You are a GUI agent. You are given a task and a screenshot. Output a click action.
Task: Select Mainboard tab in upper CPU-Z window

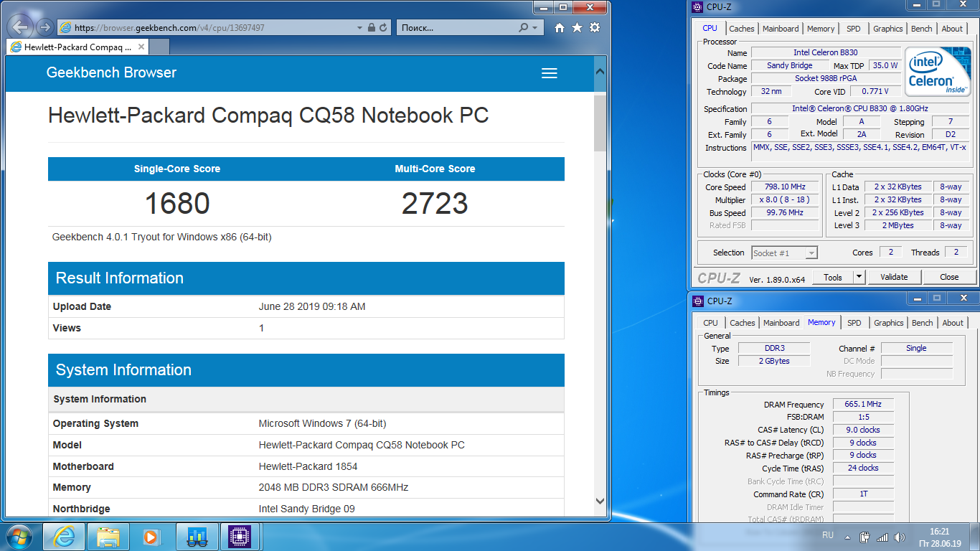[781, 29]
